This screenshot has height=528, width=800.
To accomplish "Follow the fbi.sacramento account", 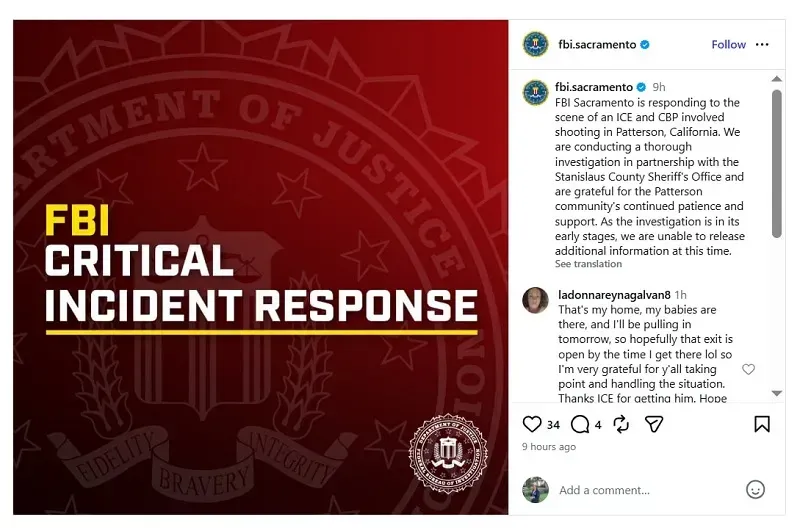I will [x=728, y=45].
